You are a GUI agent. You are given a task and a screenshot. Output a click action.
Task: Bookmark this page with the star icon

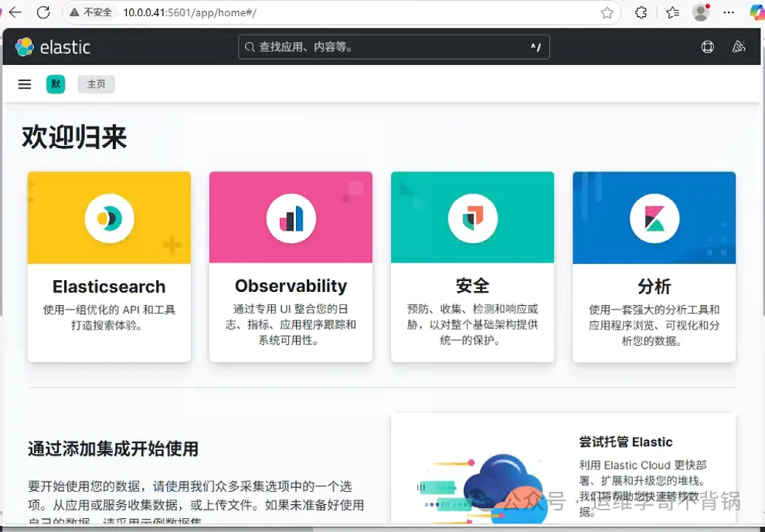[x=607, y=12]
